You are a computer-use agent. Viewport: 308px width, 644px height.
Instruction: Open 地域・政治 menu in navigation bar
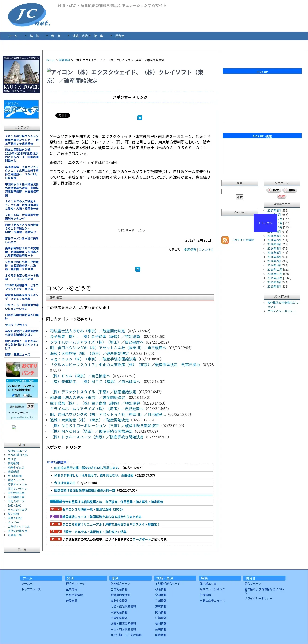[80, 36]
